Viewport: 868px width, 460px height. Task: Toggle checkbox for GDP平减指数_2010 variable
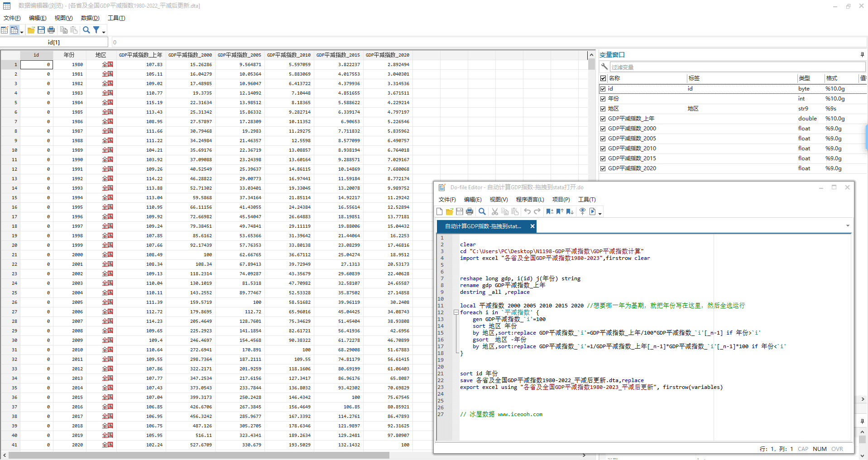603,149
